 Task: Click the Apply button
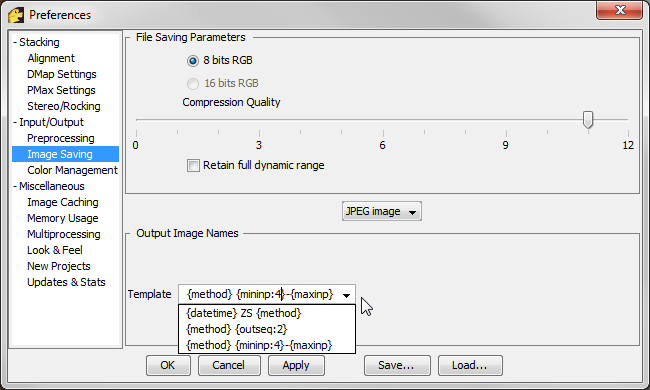[x=296, y=366]
